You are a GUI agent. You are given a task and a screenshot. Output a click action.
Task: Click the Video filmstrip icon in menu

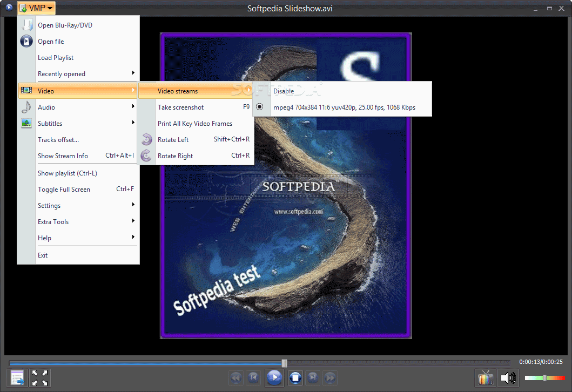coord(26,90)
